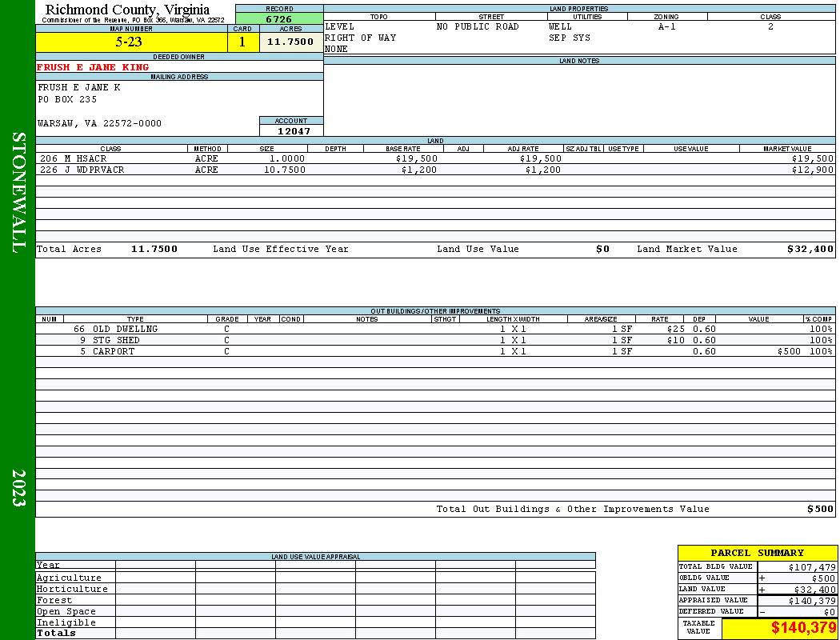
Task: Click base rate $19,500
Action: point(417,158)
